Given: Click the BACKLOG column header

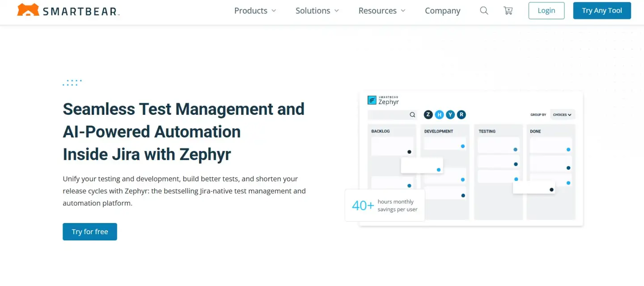Looking at the screenshot, I should click(x=381, y=131).
